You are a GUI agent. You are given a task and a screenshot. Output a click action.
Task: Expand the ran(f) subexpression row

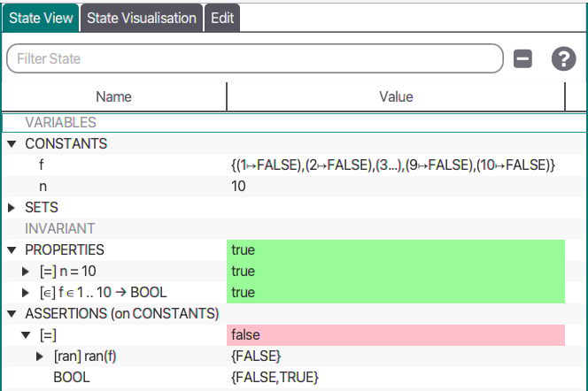pyautogui.click(x=41, y=356)
